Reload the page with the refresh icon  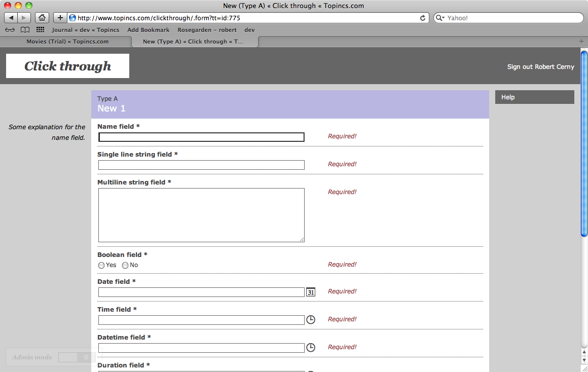click(423, 18)
